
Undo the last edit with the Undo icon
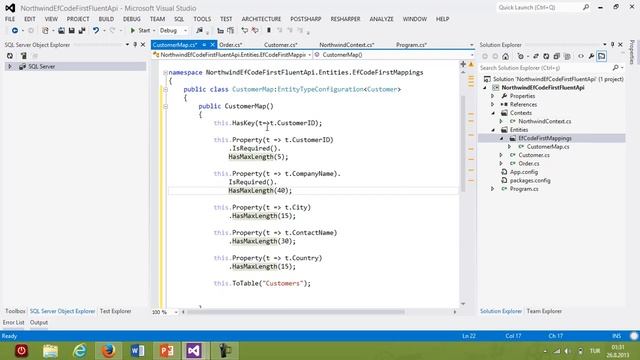pos(96,31)
